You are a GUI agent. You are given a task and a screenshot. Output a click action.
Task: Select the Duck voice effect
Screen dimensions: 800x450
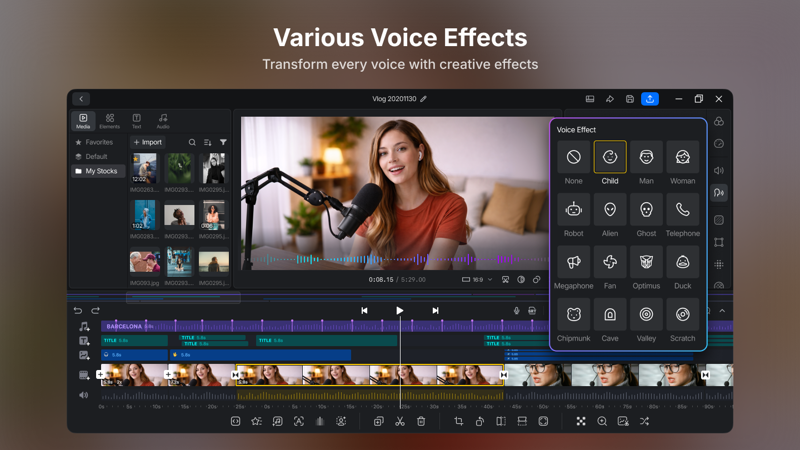683,262
